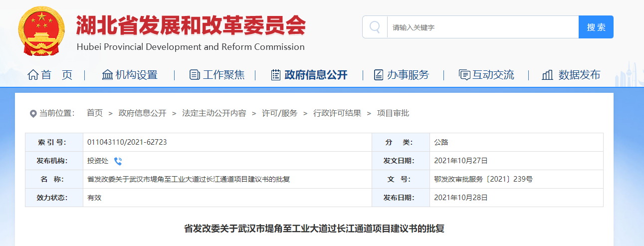Click the 工作聚焦 document icon

point(195,75)
